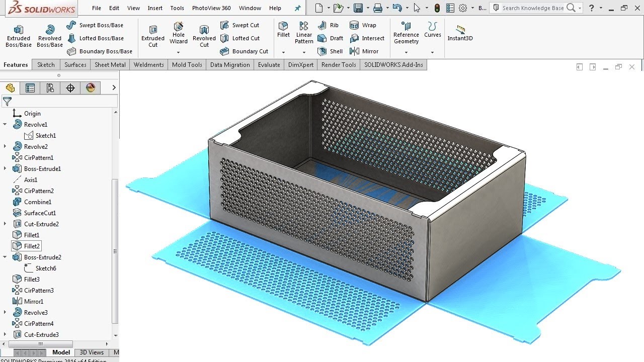Expand the manager panel chevron arrow
644x362 pixels.
pyautogui.click(x=114, y=87)
